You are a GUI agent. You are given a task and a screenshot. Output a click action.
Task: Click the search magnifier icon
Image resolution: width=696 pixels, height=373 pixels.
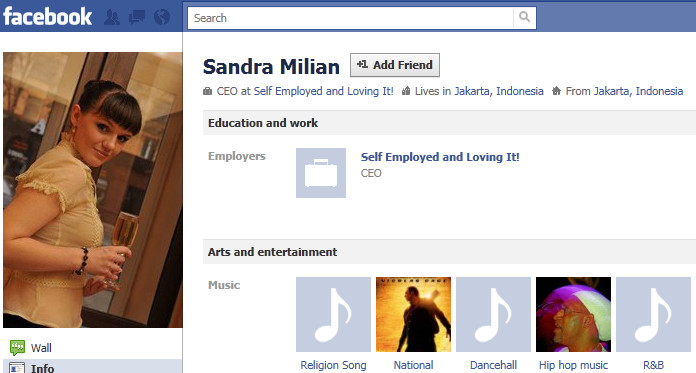[x=525, y=17]
